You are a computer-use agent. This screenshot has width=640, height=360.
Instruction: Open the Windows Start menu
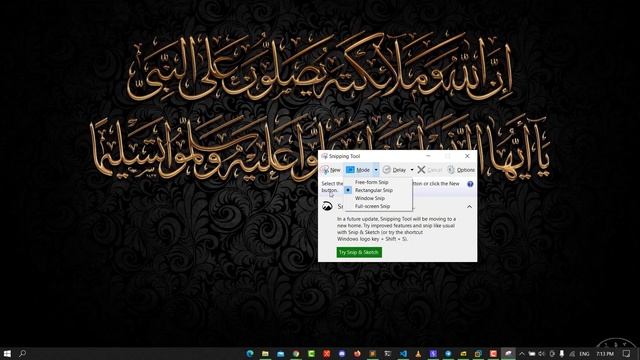click(7, 353)
